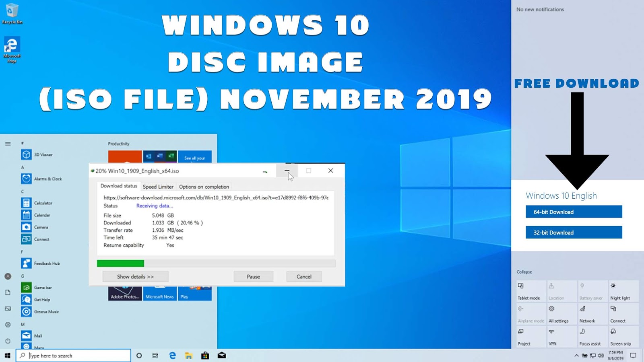Toggle Night light quick action
Viewport: 644px width, 362px height.
[624, 291]
